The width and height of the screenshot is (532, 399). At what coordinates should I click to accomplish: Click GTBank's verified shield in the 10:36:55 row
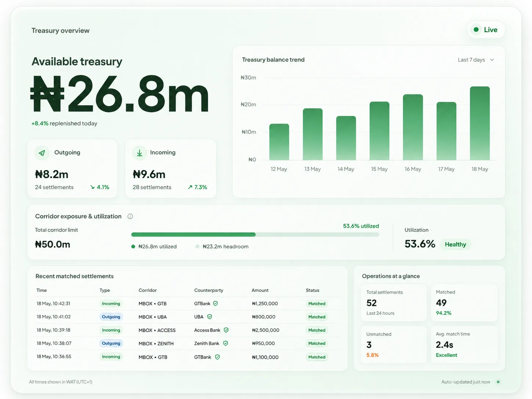(218, 357)
